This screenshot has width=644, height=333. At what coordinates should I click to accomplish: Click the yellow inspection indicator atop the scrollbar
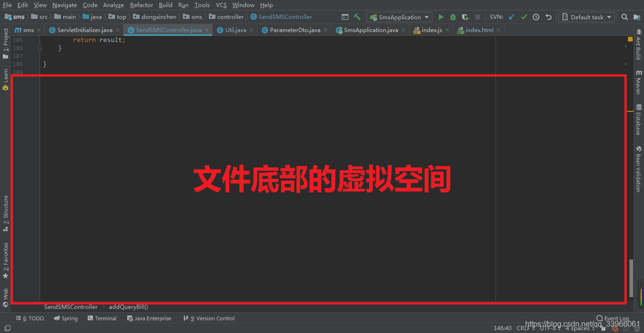tap(630, 39)
